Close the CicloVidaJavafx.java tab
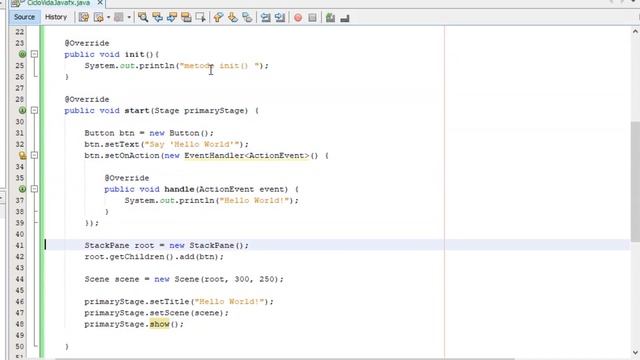This screenshot has height=360, width=640. [100, 2]
